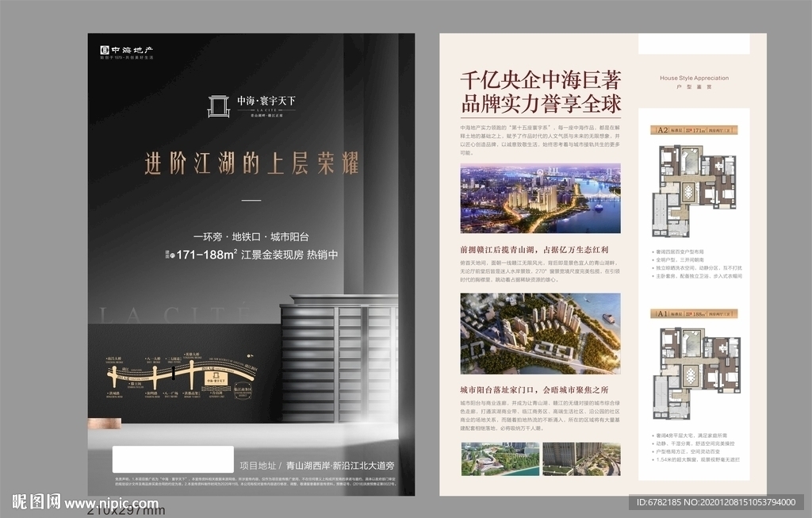Open the daytime aerial community rendering
The width and height of the screenshot is (812, 518).
(540, 334)
